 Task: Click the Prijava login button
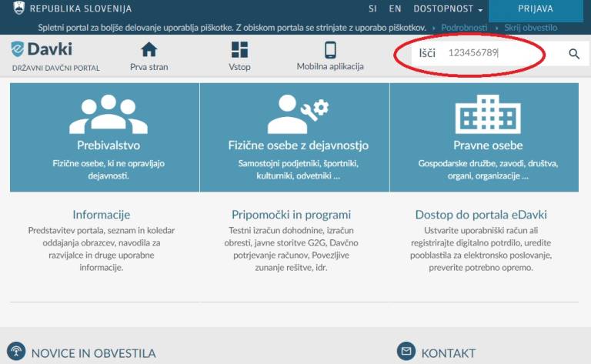[536, 10]
